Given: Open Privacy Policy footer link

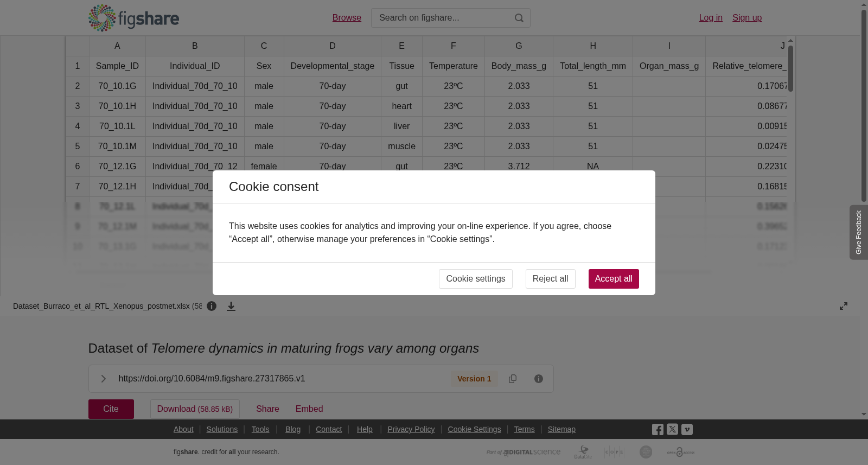Looking at the screenshot, I should [x=411, y=429].
